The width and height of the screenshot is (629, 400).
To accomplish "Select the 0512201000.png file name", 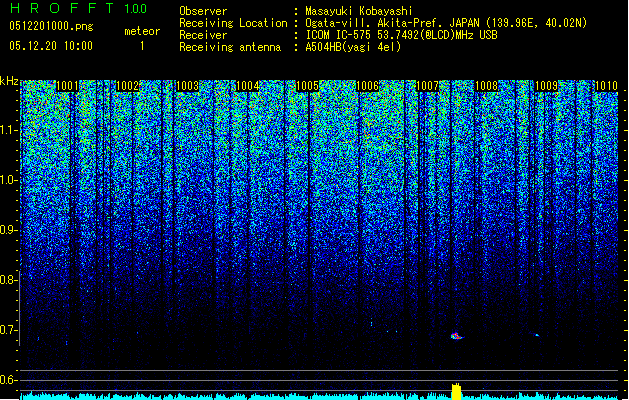I will (51, 26).
